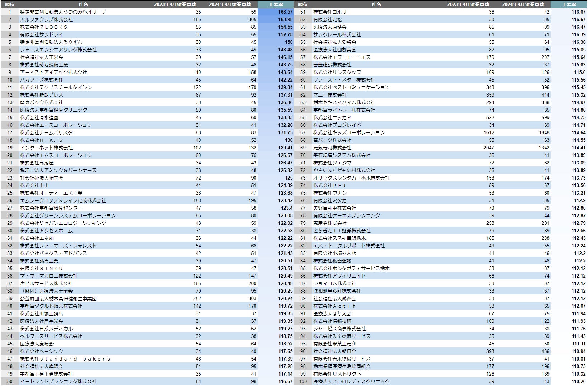Image resolution: width=588 pixels, height=386 pixels.
Task: Click the 株式会社市山 name
Action: pyautogui.click(x=34, y=185)
